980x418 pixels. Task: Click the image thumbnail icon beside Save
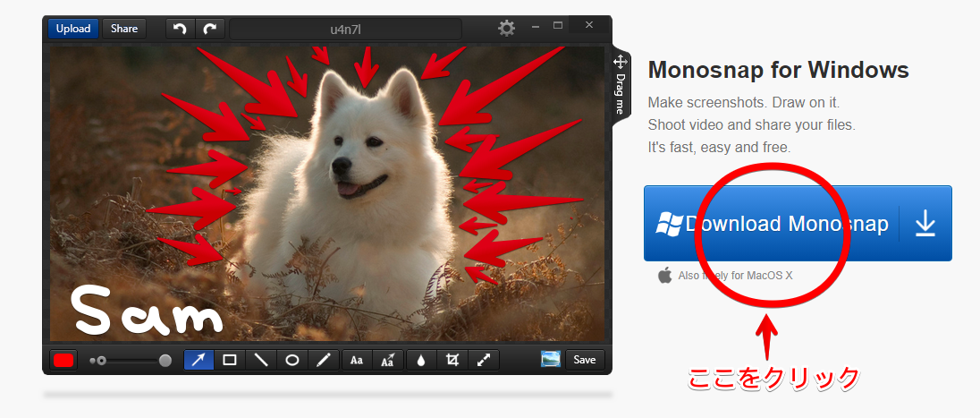[x=551, y=359]
